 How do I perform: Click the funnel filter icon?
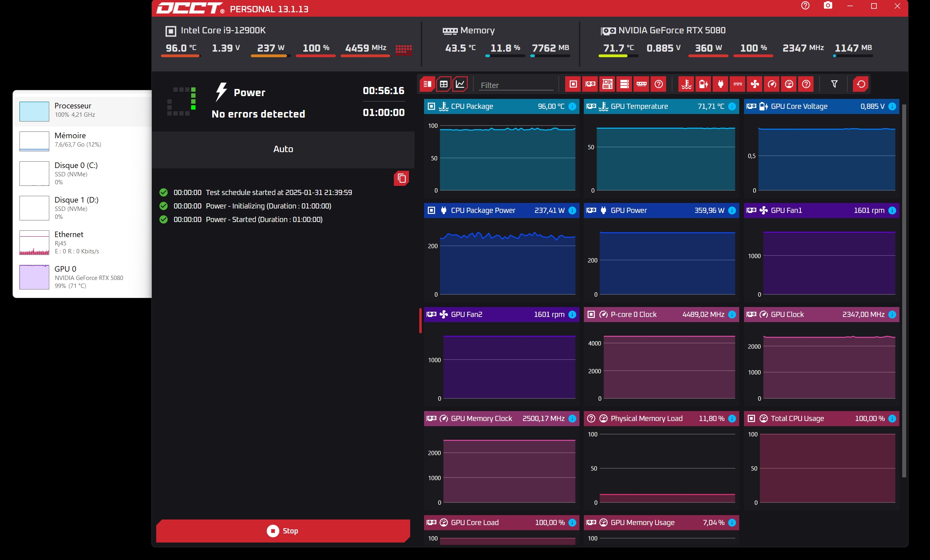pyautogui.click(x=834, y=84)
